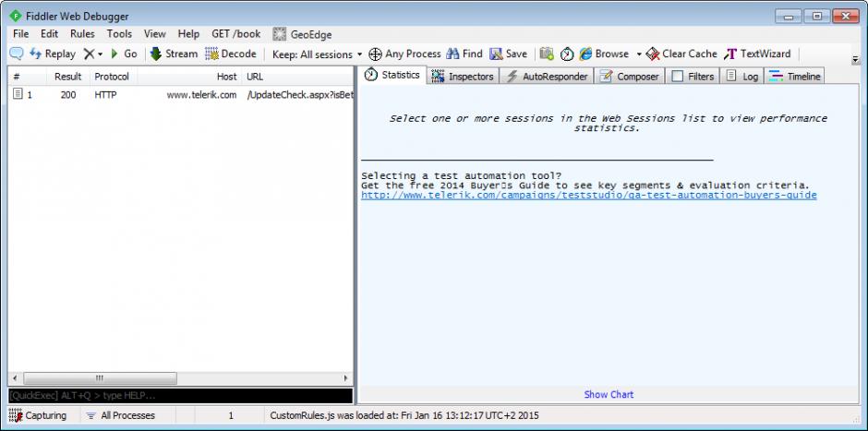The width and height of the screenshot is (868, 431).
Task: Click the Go resume button
Action: (124, 54)
